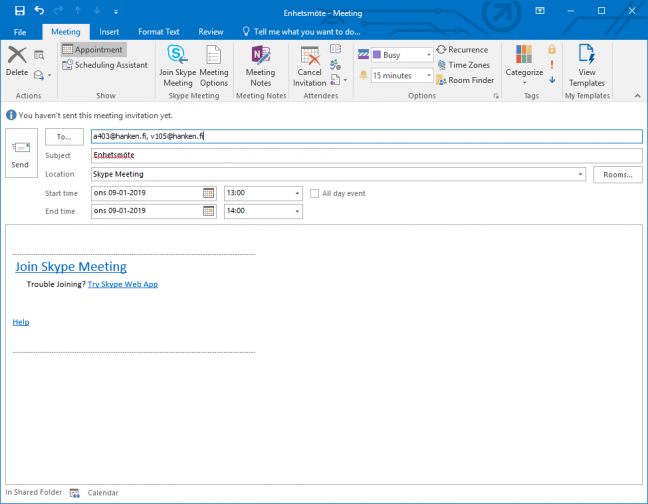Expand the Show As Busy dropdown
648x504 pixels.
[x=429, y=54]
